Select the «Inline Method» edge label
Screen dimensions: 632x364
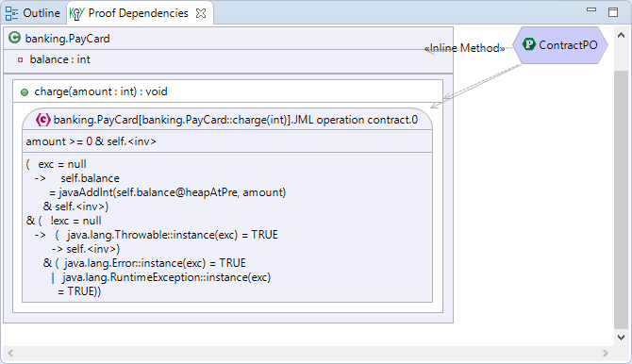point(464,48)
